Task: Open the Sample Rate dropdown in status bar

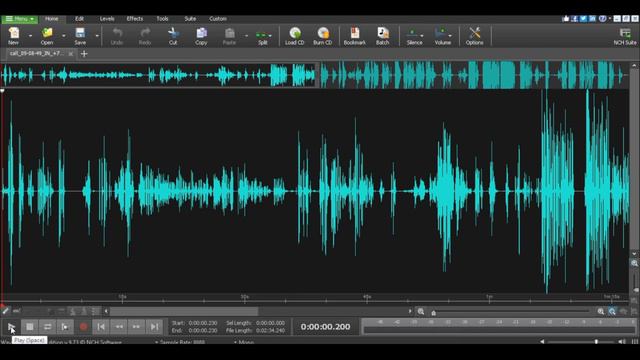Action: [179, 342]
